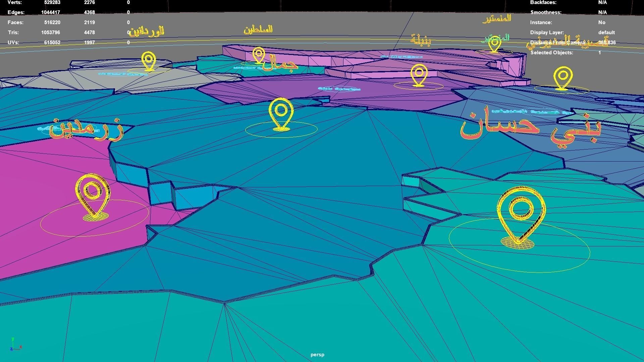Select the المنستير text label
The image size is (644, 362).
497,18
